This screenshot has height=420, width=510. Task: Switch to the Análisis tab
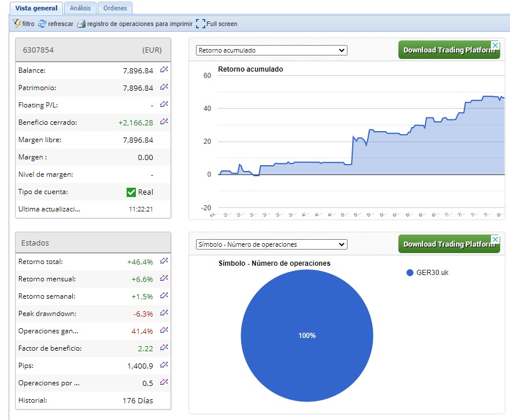(x=80, y=8)
